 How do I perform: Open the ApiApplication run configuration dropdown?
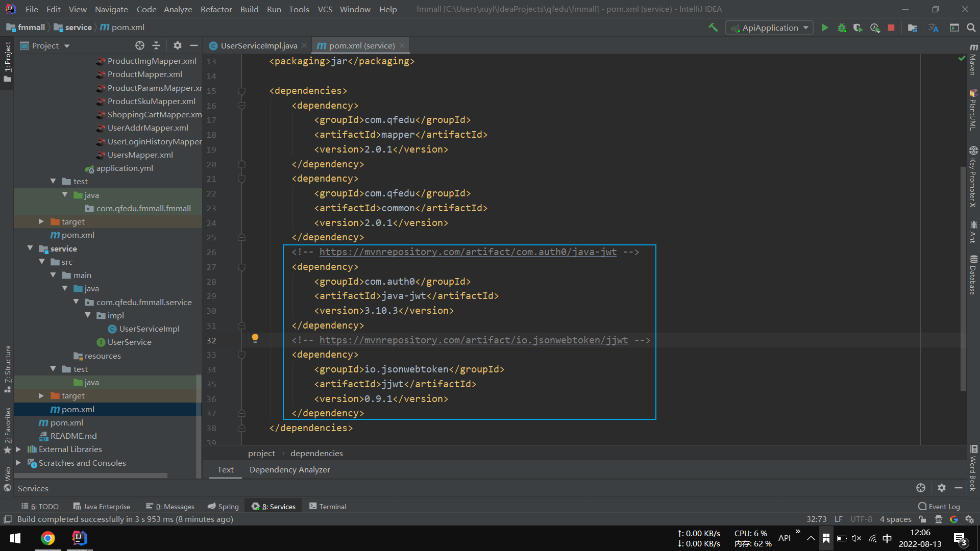click(769, 28)
